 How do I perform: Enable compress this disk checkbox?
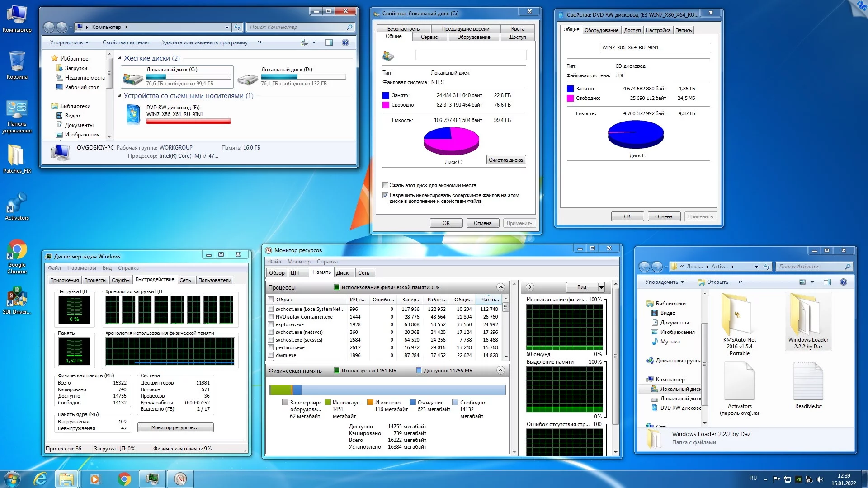click(385, 185)
